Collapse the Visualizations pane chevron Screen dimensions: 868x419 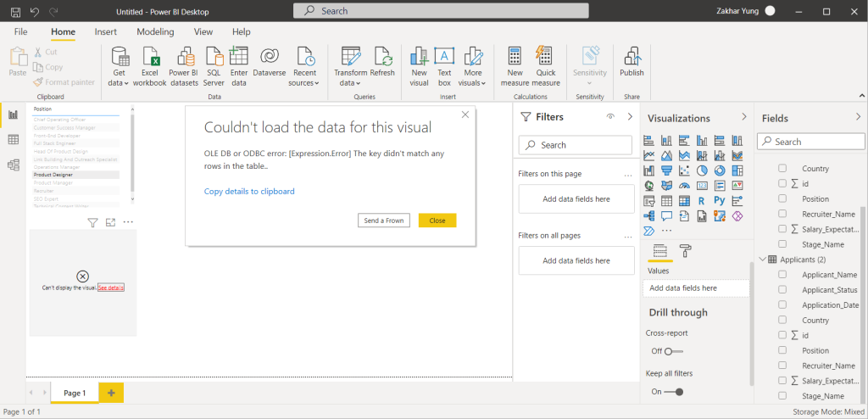[x=744, y=117]
